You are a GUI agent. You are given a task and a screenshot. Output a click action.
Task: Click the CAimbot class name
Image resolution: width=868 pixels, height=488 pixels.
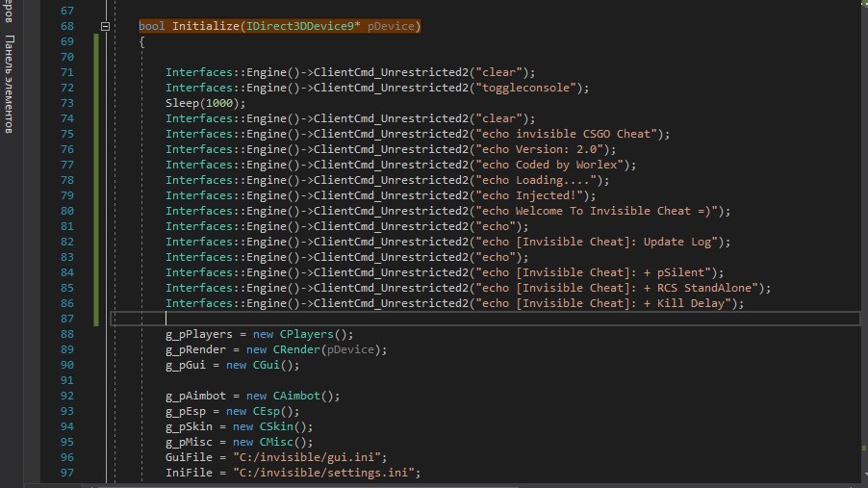click(296, 396)
